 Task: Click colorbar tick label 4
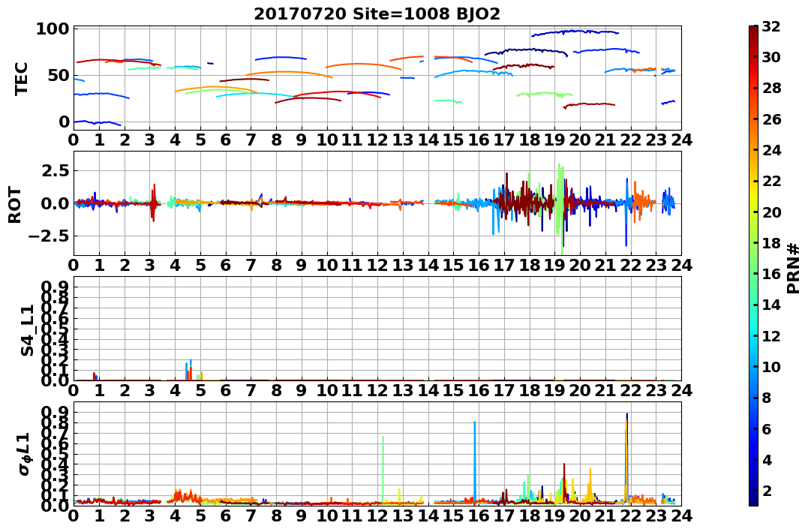(x=767, y=459)
